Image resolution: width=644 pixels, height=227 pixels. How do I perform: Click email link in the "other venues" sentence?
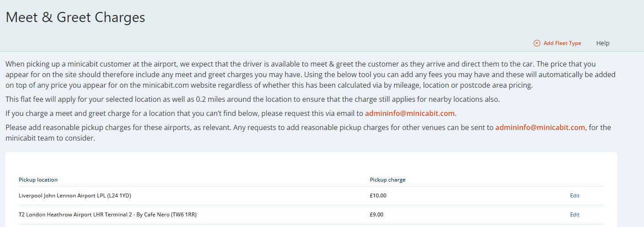[540, 127]
